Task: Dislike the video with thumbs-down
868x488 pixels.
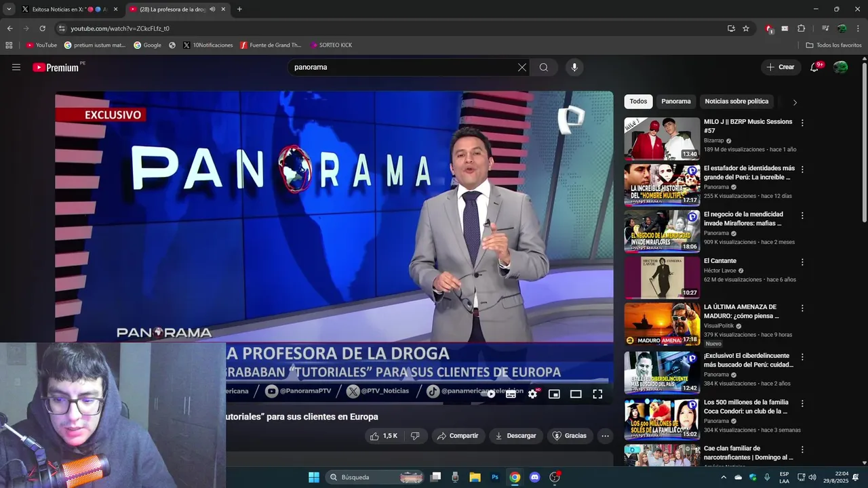Action: [415, 436]
